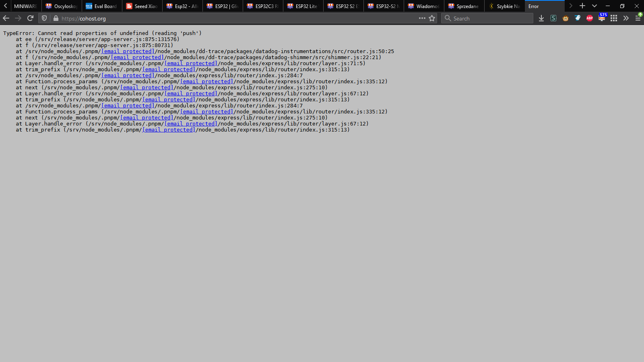Switch to the Seeed Xiao tab
The width and height of the screenshot is (644, 362).
click(142, 6)
